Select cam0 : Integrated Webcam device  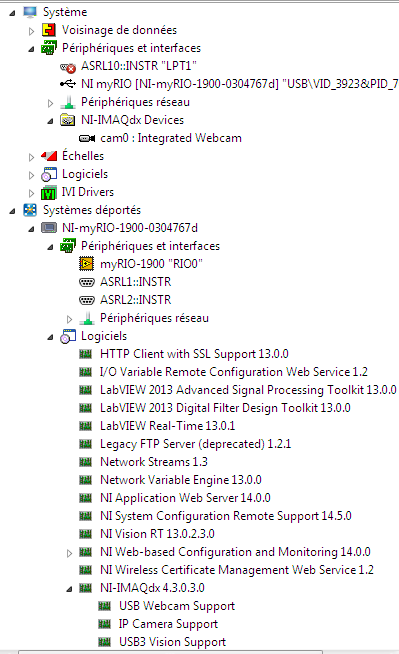click(171, 138)
